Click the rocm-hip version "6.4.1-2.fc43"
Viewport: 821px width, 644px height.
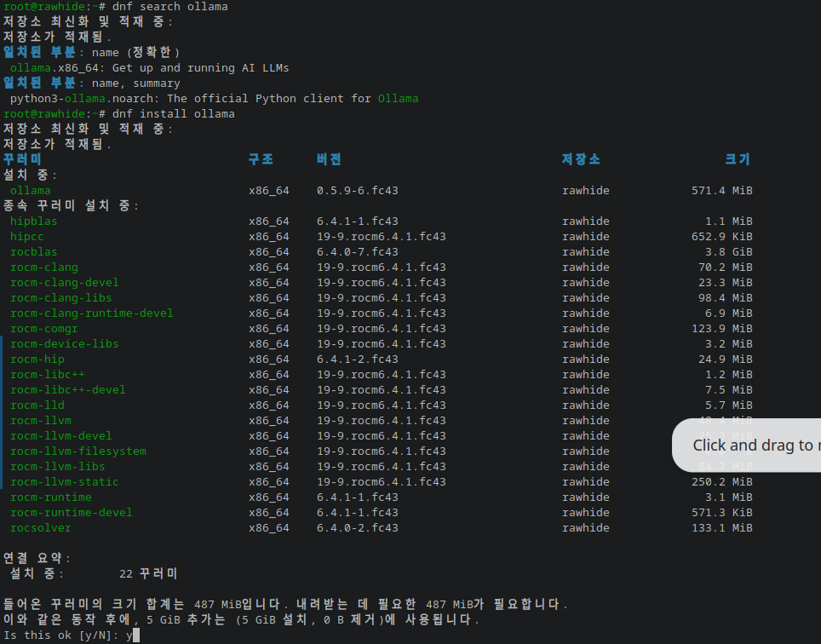358,359
